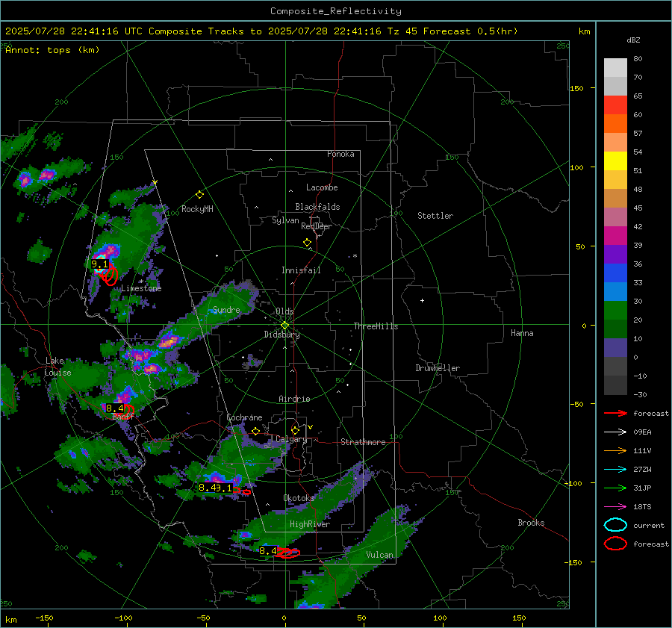Select the magenta 18TS arrow legend icon

tap(615, 507)
